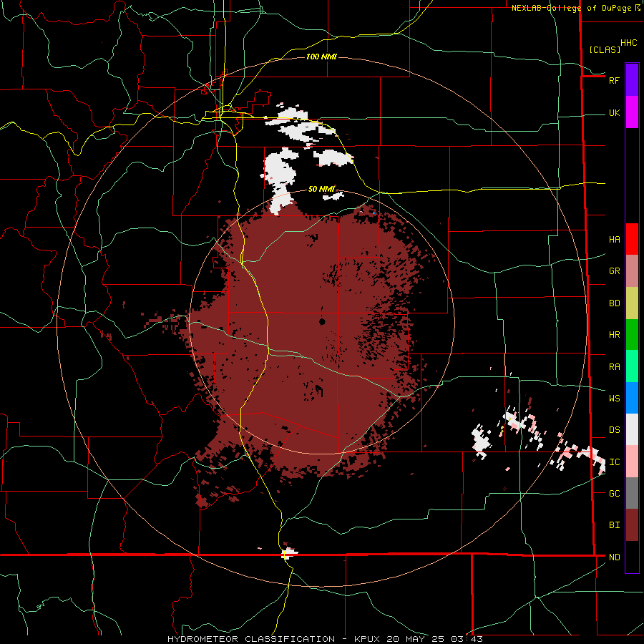Click the GC legend label

click(x=615, y=494)
